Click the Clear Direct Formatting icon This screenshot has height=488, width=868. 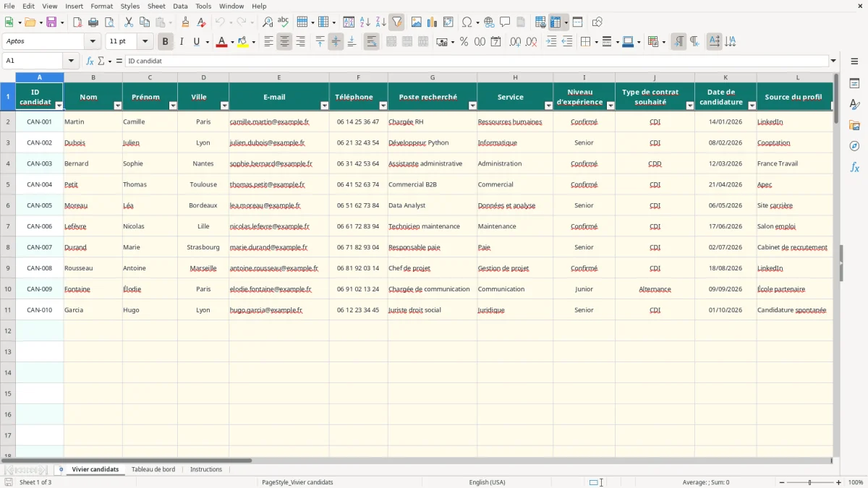click(202, 22)
